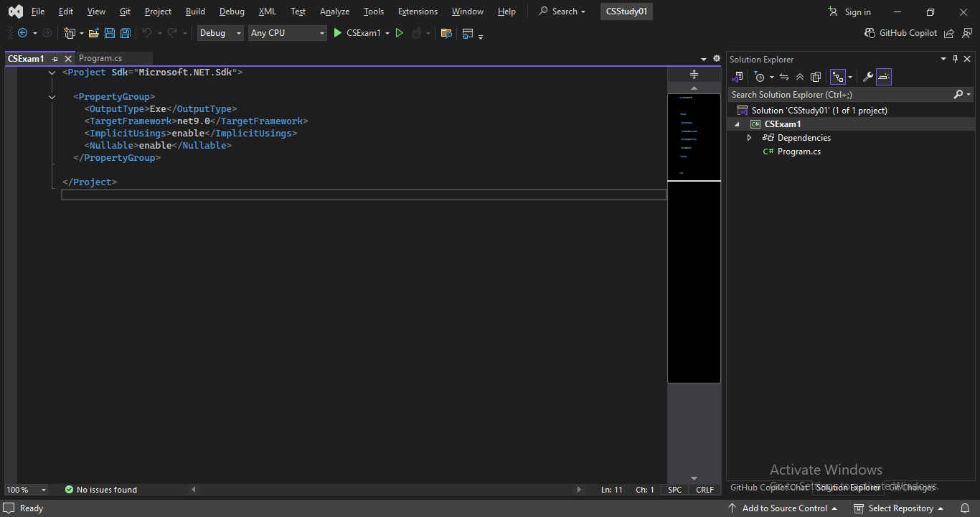
Task: Click Add to Source Control
Action: 784,508
